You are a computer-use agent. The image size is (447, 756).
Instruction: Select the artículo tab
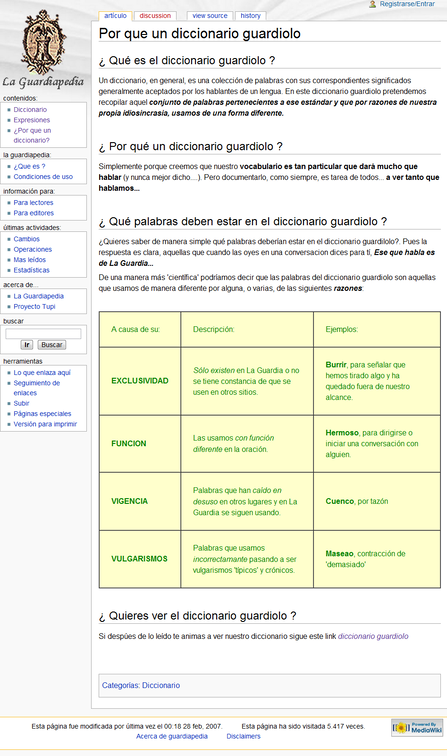point(116,16)
